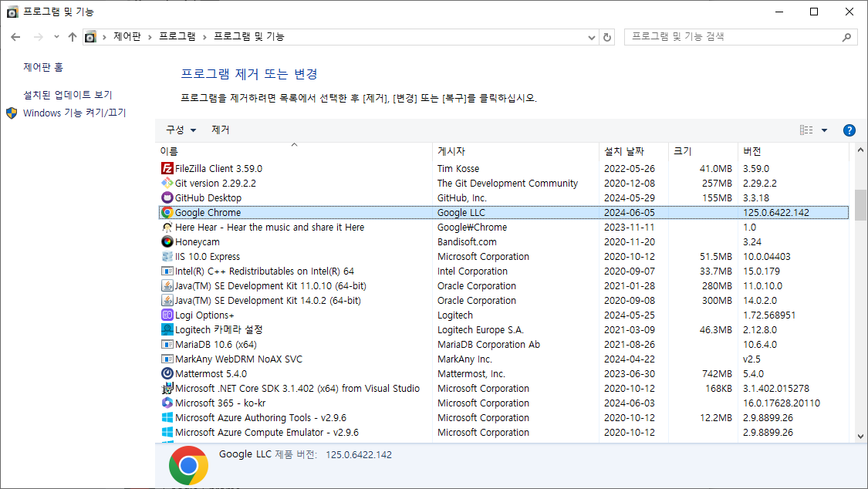Image resolution: width=868 pixels, height=489 pixels.
Task: Click MariaDB Corporation Ab publisher cell
Action: pyautogui.click(x=488, y=345)
